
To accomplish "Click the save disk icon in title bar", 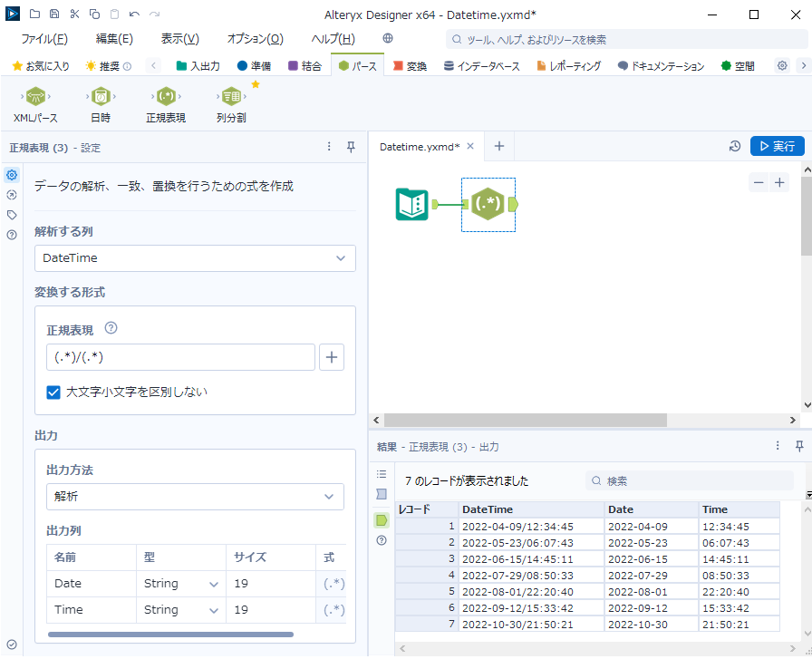I will [54, 15].
